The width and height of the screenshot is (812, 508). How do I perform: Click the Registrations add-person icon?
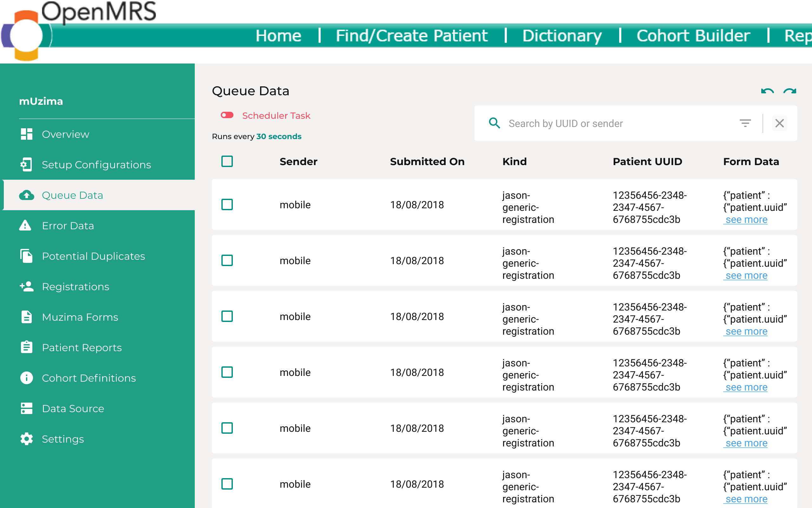pos(27,287)
